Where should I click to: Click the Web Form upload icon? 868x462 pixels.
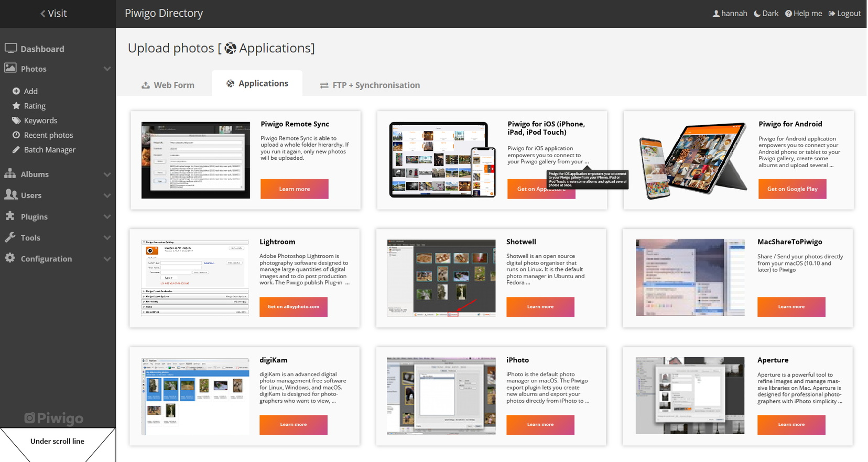click(146, 85)
